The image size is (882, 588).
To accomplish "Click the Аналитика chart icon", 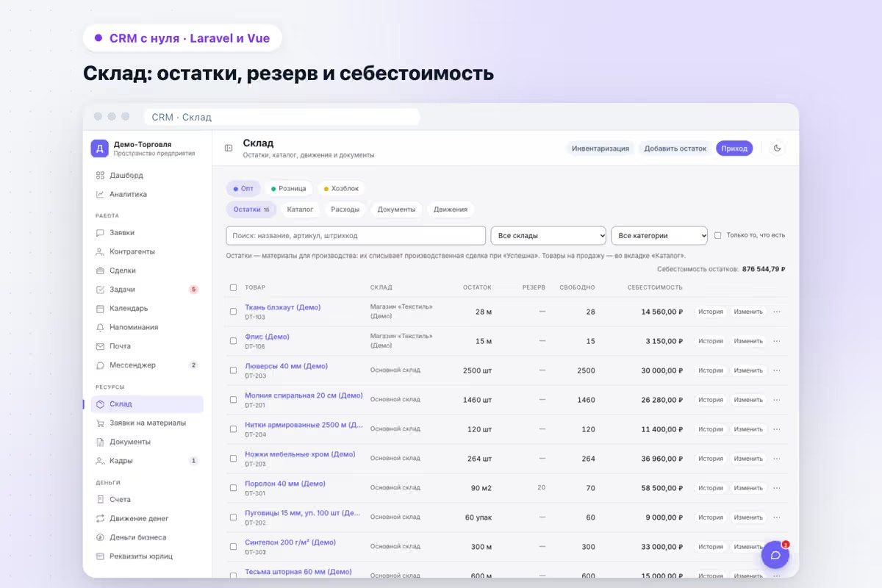I will click(100, 195).
